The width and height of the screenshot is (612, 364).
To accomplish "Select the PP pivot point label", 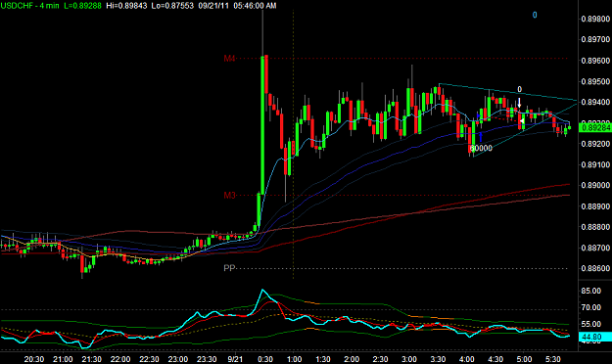I will click(x=229, y=268).
